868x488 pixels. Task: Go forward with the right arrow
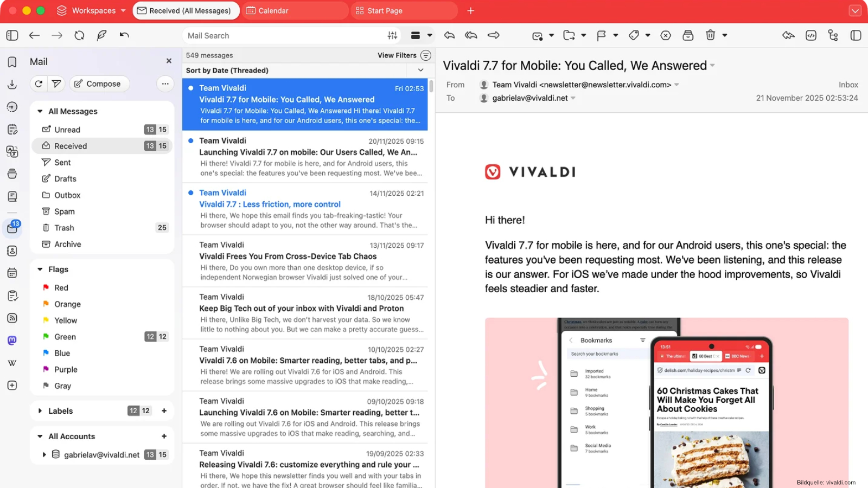[x=57, y=35]
